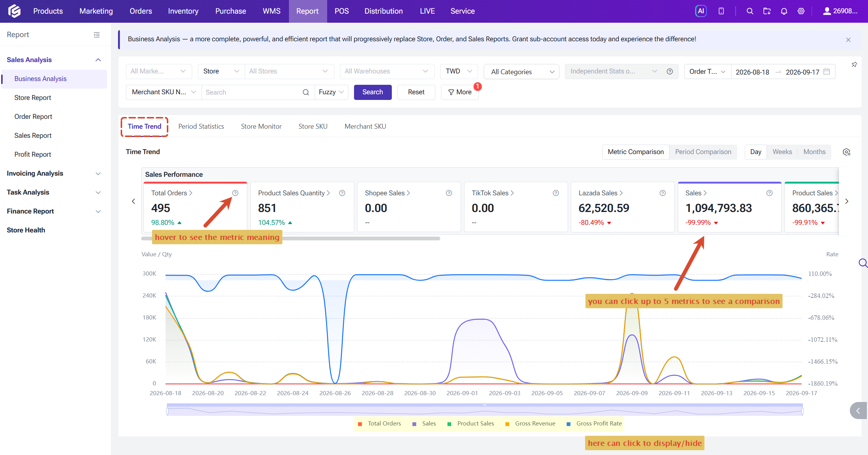
Task: Collapse the Report sidebar menu icon
Action: tap(97, 35)
